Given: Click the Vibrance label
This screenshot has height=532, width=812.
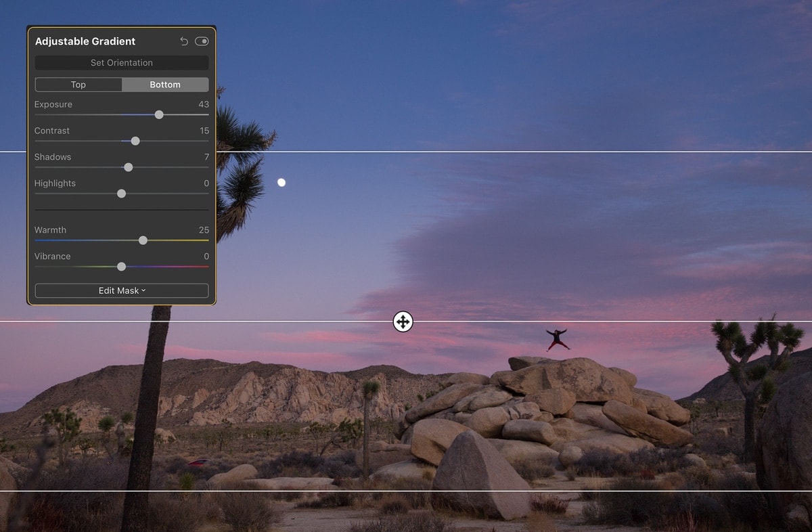Looking at the screenshot, I should pos(53,257).
